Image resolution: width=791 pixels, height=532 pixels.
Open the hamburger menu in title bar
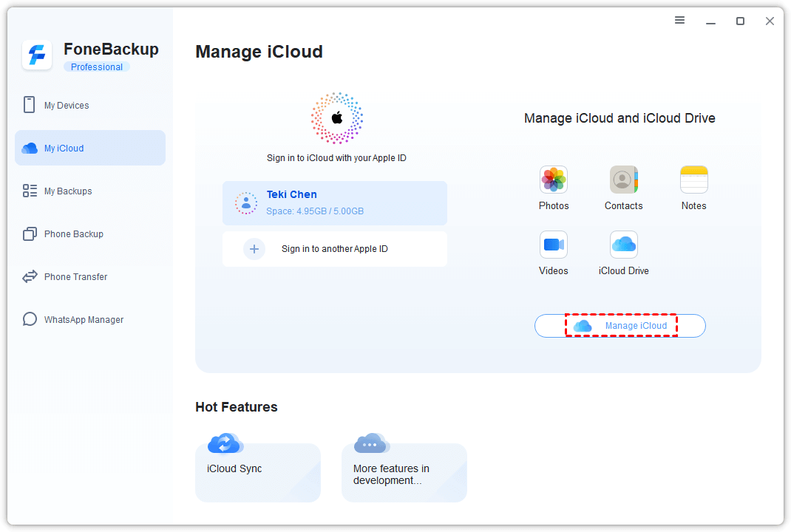[x=679, y=21]
